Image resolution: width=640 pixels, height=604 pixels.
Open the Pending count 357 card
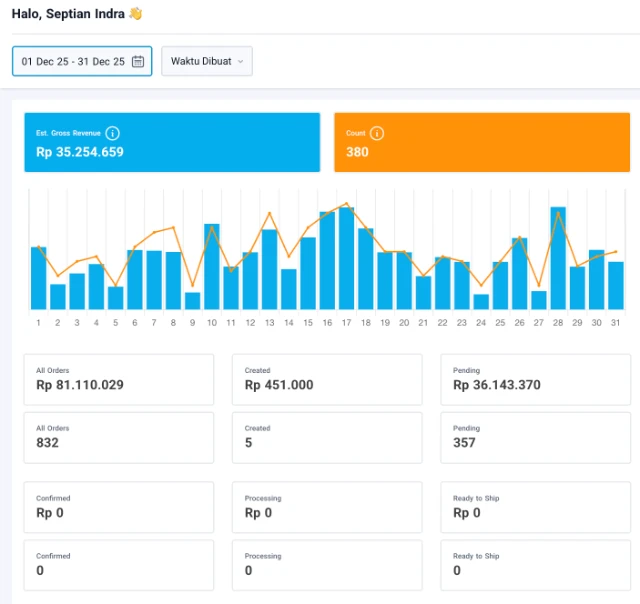point(536,437)
